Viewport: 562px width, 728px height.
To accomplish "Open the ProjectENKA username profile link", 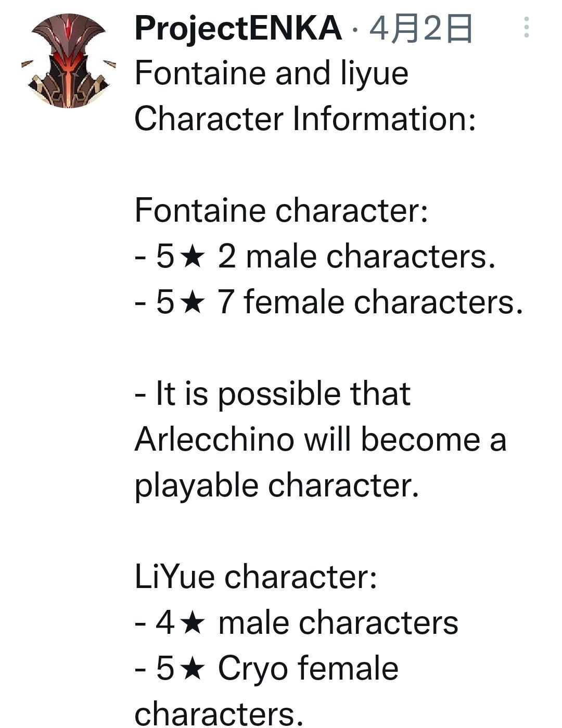I will [238, 28].
